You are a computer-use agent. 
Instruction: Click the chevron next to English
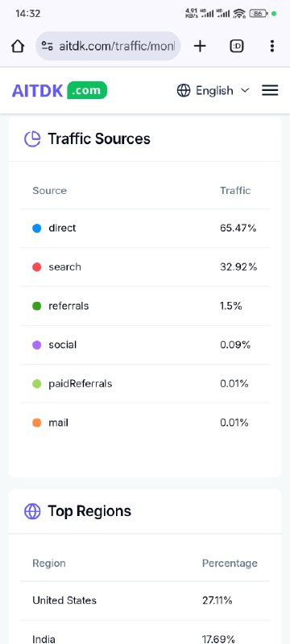click(x=245, y=90)
